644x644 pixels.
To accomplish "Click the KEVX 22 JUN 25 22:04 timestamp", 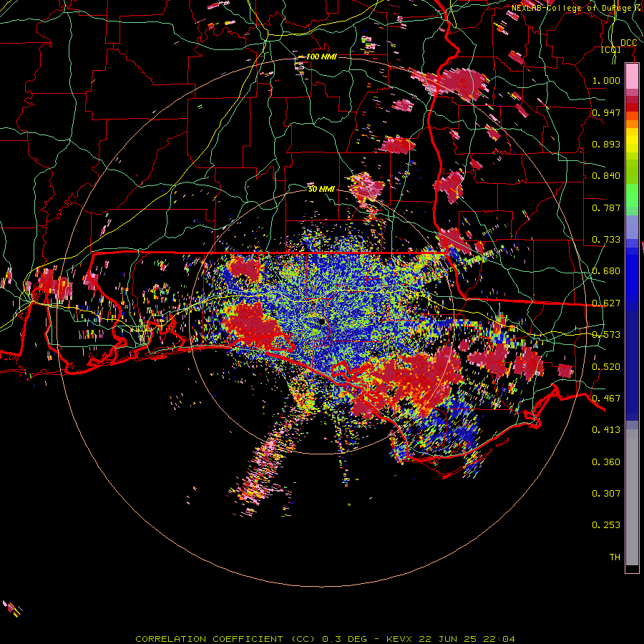I will point(450,639).
